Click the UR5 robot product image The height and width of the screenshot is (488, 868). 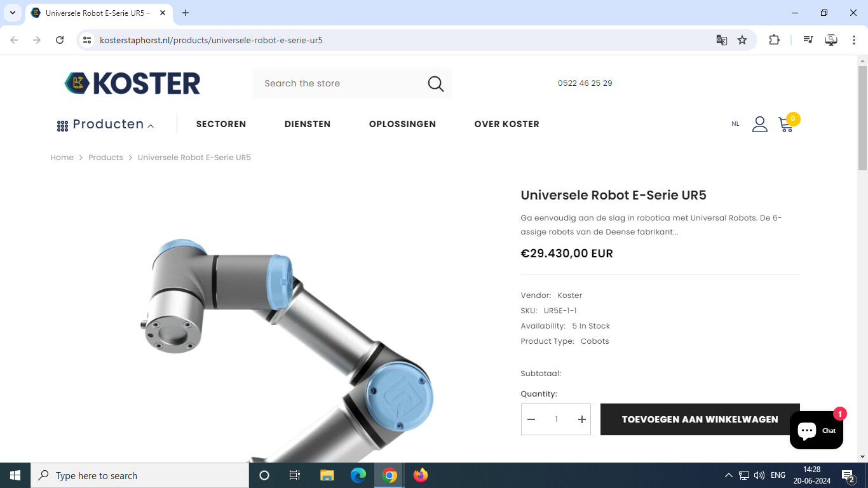(x=286, y=349)
